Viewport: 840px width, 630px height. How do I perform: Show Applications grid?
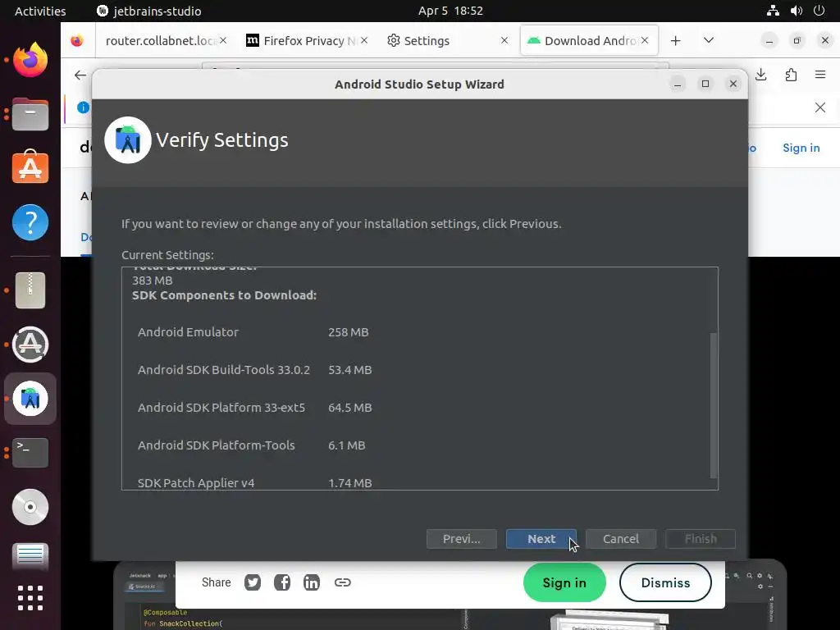(x=30, y=598)
